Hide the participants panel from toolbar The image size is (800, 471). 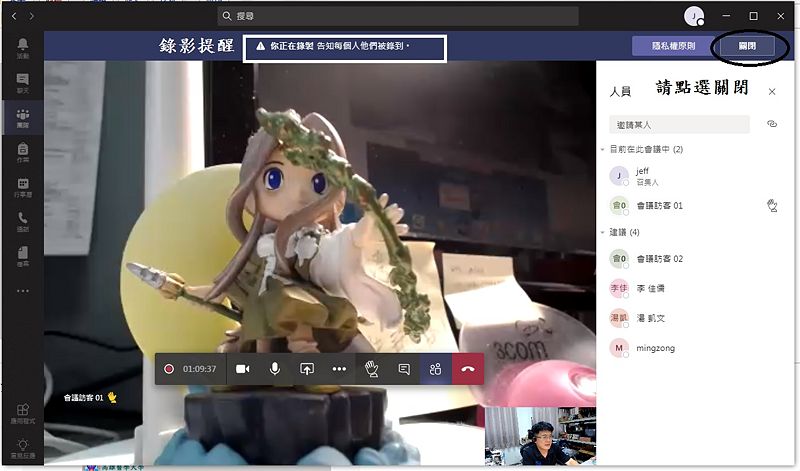pyautogui.click(x=435, y=368)
